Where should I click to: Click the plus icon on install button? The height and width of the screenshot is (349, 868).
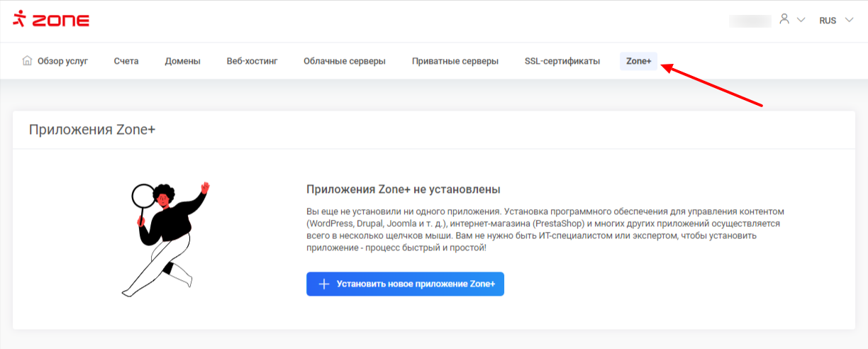(324, 284)
